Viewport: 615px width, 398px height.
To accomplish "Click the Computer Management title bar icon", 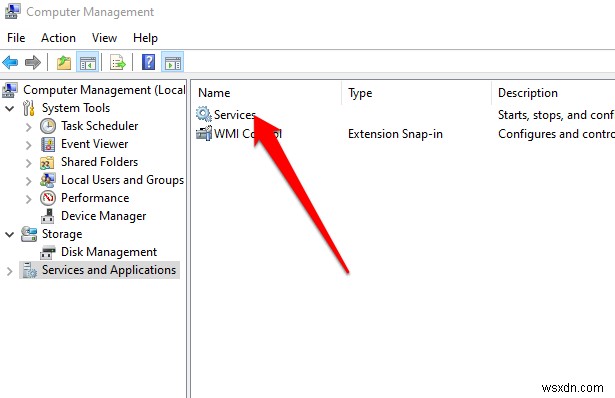I will point(13,11).
